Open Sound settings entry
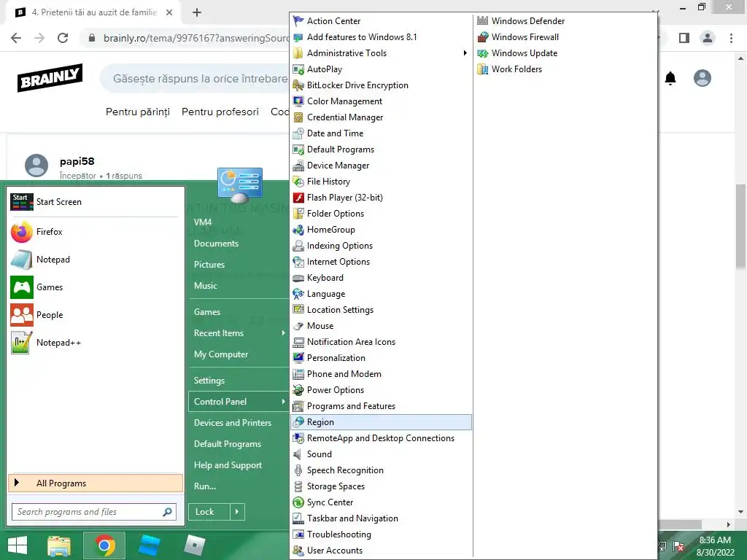Viewport: 747px width, 560px height. click(x=381, y=454)
